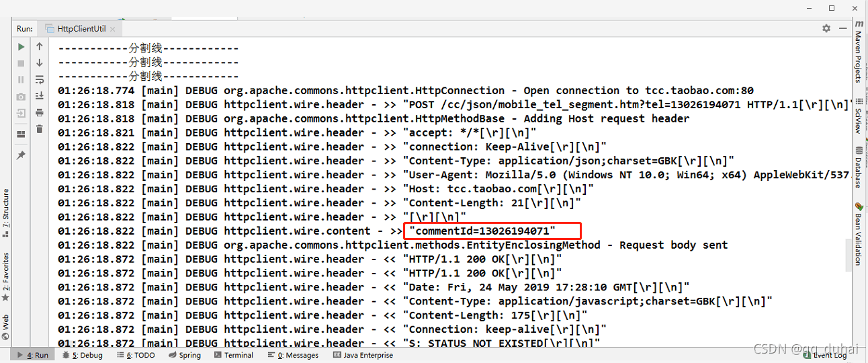Hide the Run tool window
This screenshot has width=868, height=363.
842,28
